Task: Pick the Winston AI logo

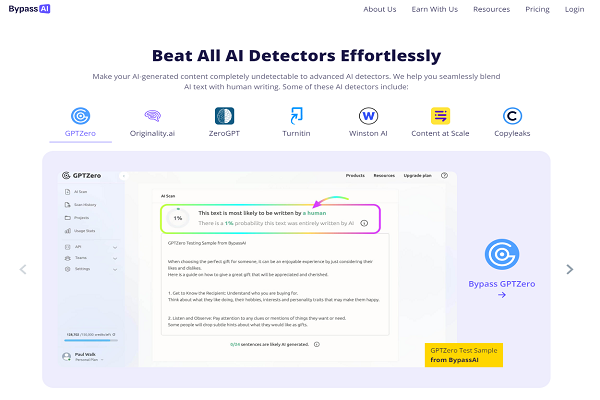Action: pyautogui.click(x=368, y=116)
